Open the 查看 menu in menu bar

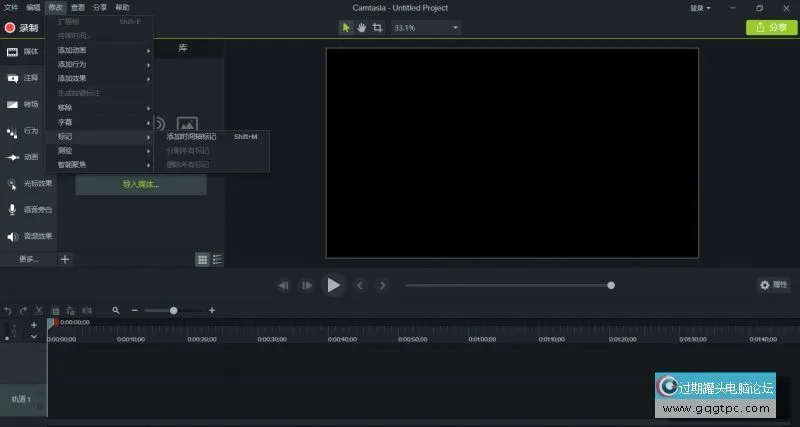point(77,7)
